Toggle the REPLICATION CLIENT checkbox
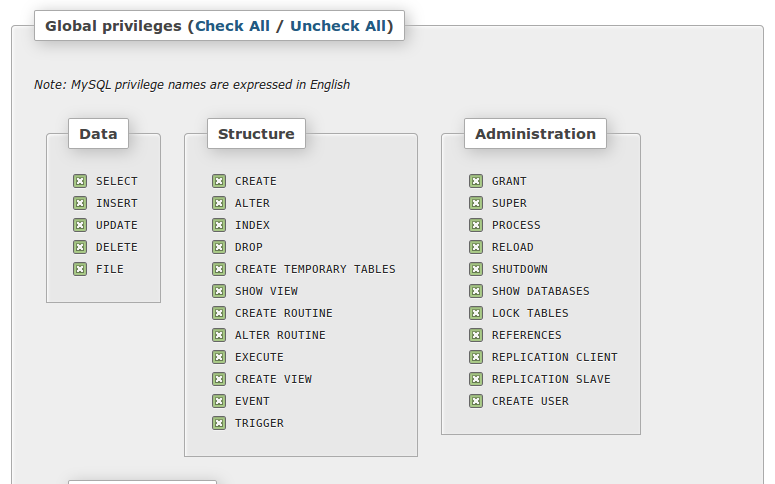775x484 pixels. [x=476, y=357]
